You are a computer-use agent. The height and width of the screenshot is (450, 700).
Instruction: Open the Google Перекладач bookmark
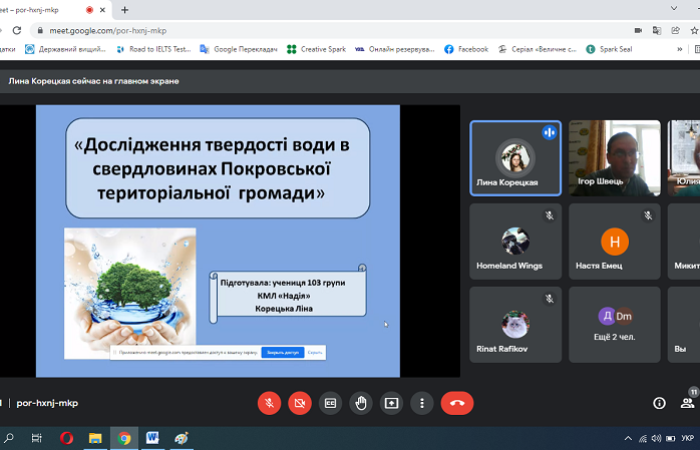pos(238,49)
